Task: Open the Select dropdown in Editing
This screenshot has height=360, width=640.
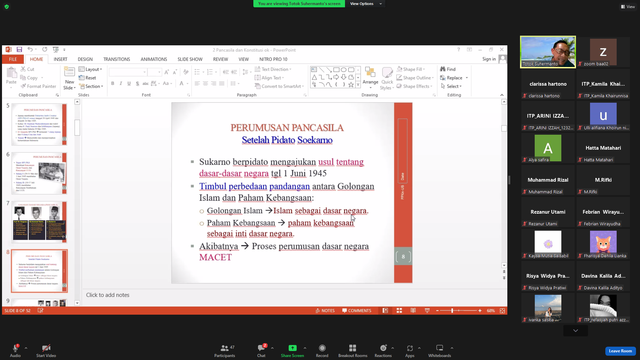Action: [x=451, y=86]
